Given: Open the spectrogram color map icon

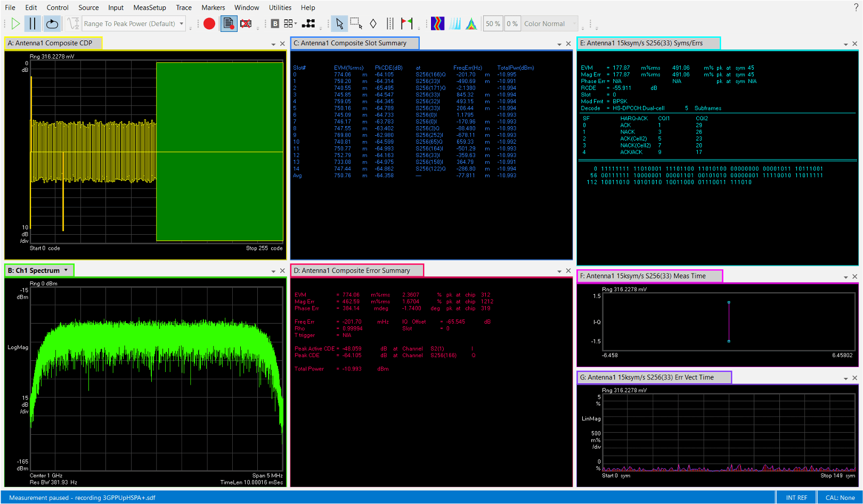Looking at the screenshot, I should pos(437,23).
